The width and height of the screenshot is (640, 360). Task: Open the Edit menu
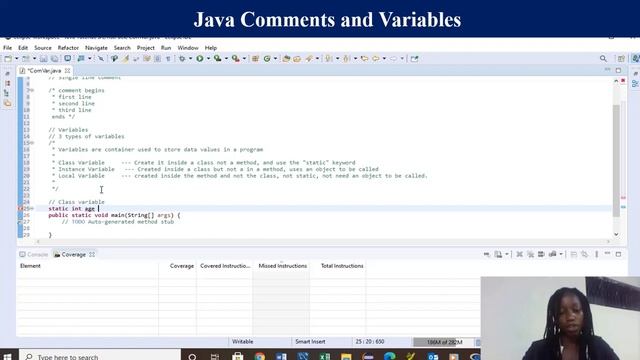(x=23, y=48)
